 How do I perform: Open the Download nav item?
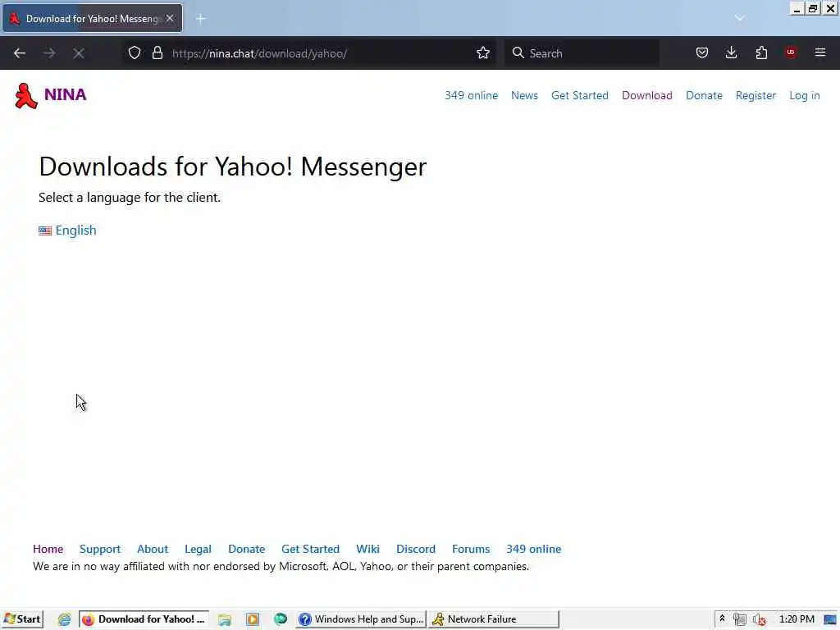pyautogui.click(x=647, y=95)
